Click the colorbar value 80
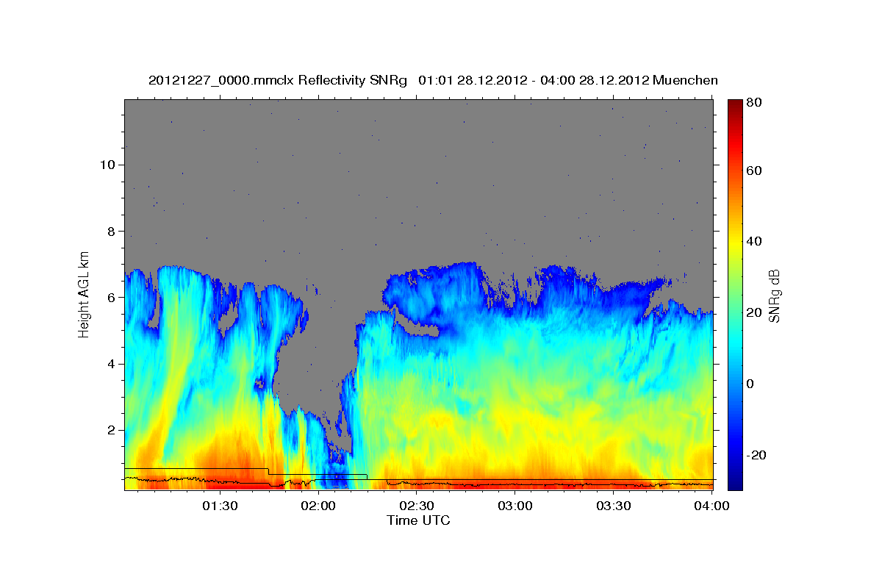 click(755, 103)
